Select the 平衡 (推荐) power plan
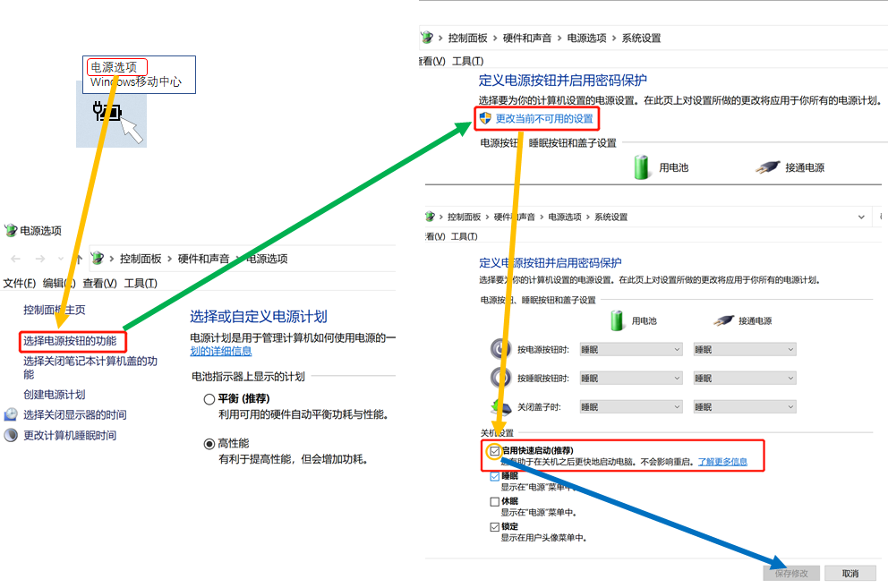 (209, 399)
